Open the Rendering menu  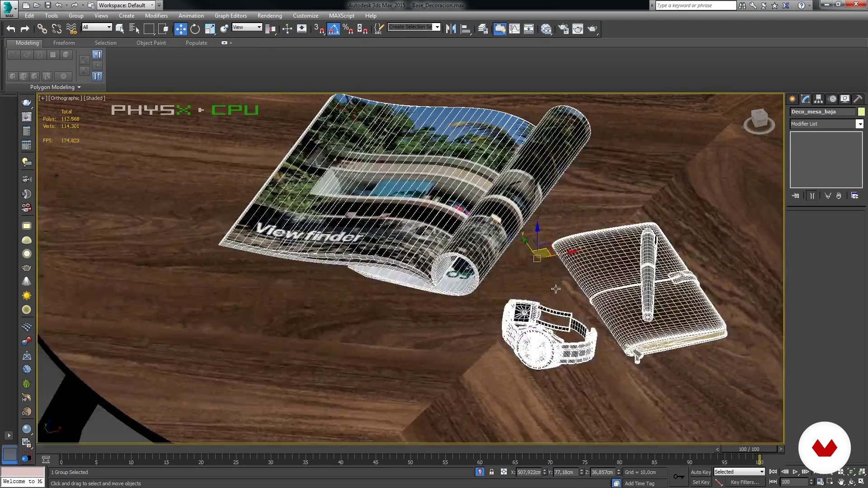click(269, 16)
